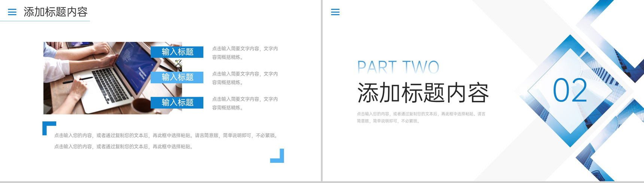Click the middle light blue 输入标题 label
The height and width of the screenshot is (183, 644).
(177, 77)
